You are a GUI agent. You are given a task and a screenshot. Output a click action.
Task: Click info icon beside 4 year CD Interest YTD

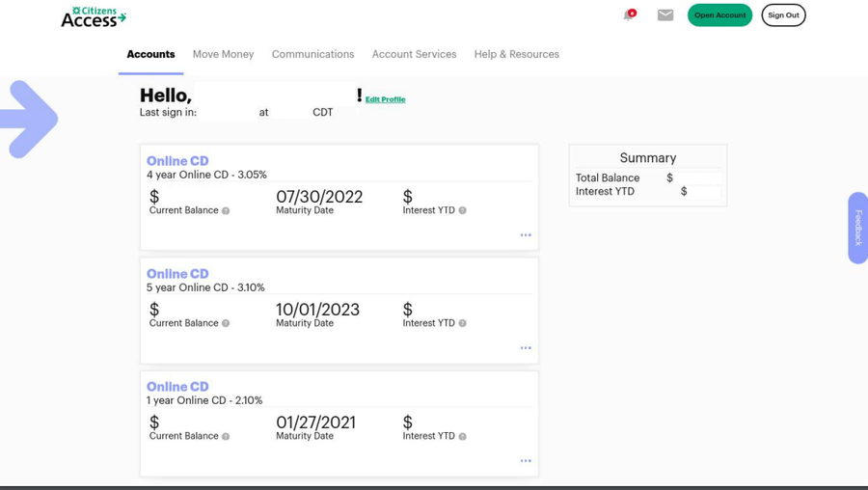(462, 211)
